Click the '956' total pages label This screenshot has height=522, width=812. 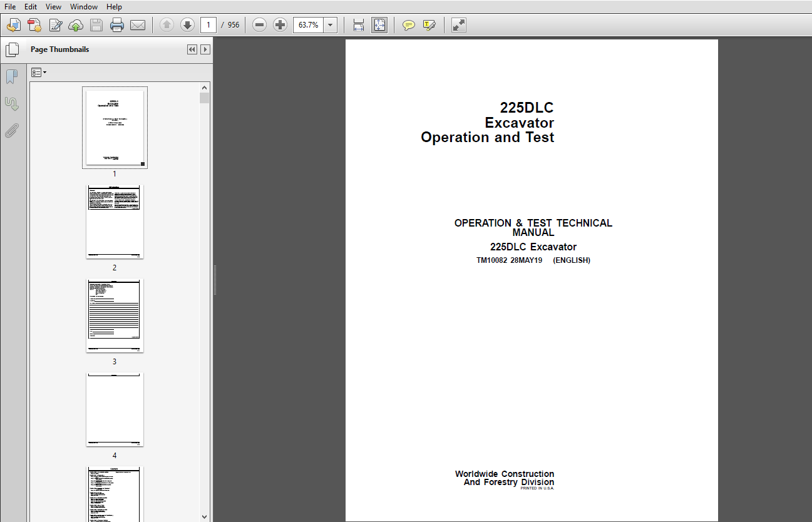coord(234,25)
